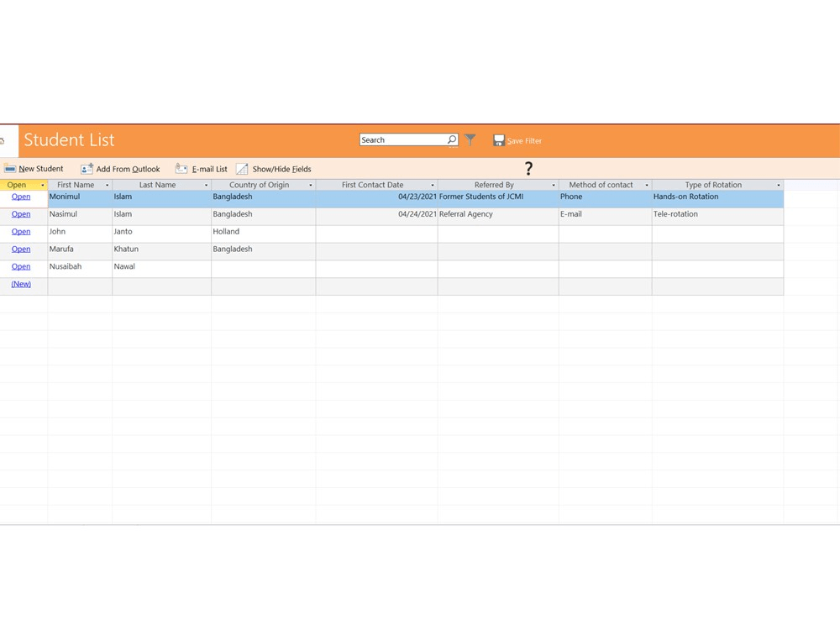Open the First Name column dropdown arrow

(108, 185)
